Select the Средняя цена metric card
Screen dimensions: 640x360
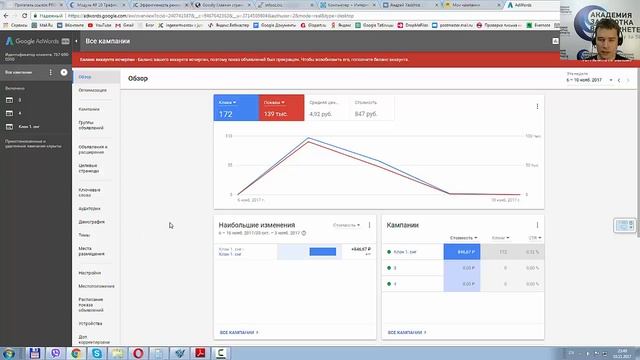coord(327,108)
